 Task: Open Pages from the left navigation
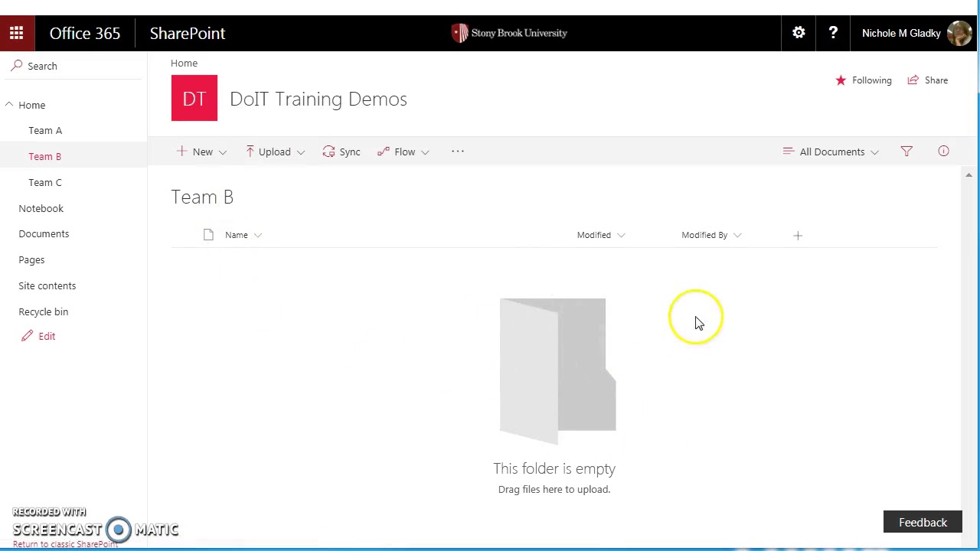(31, 259)
